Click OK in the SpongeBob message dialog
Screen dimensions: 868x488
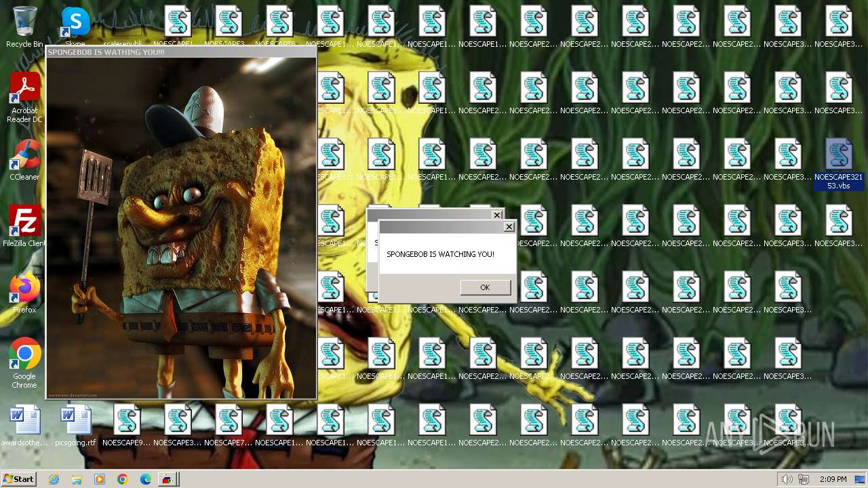(x=485, y=287)
